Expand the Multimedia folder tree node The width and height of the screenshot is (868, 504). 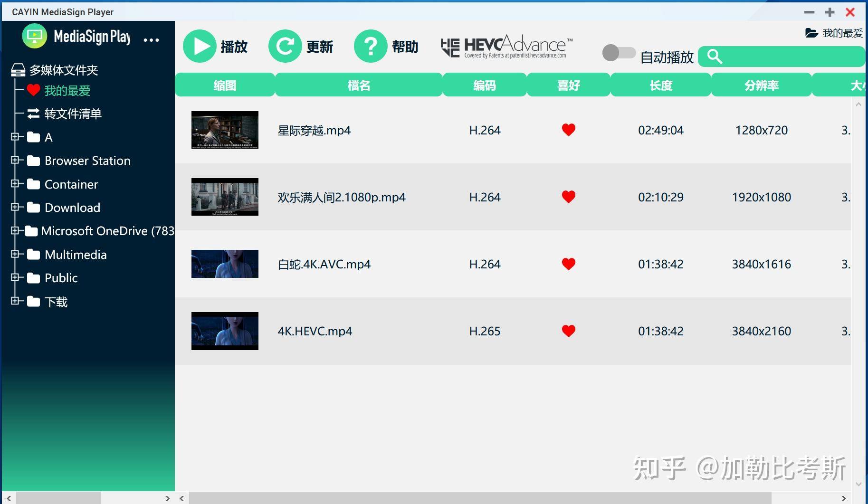pyautogui.click(x=15, y=254)
